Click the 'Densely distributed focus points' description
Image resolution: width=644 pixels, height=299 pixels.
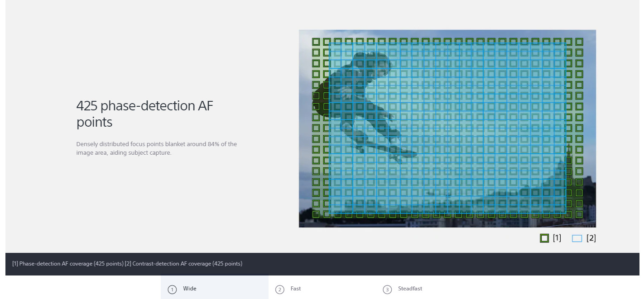157,148
